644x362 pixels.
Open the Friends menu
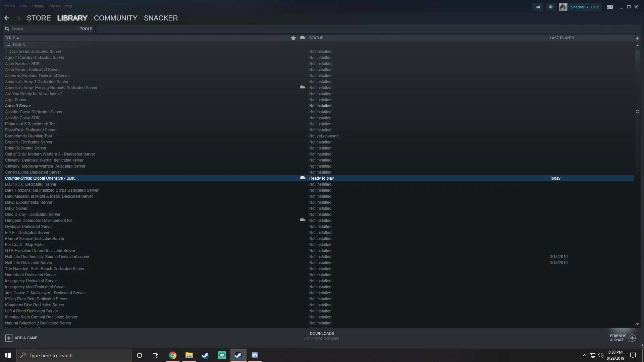(38, 6)
